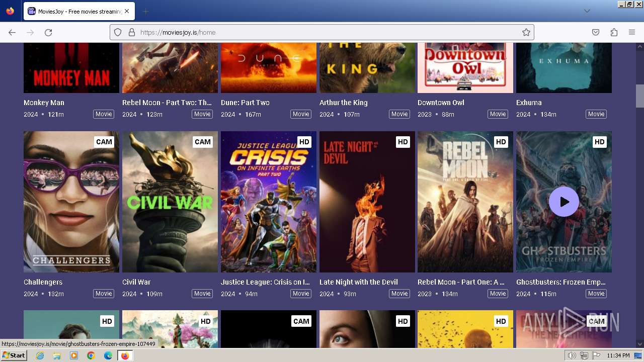Open the Monkey Man poster
The height and width of the screenshot is (362, 644).
tap(71, 68)
